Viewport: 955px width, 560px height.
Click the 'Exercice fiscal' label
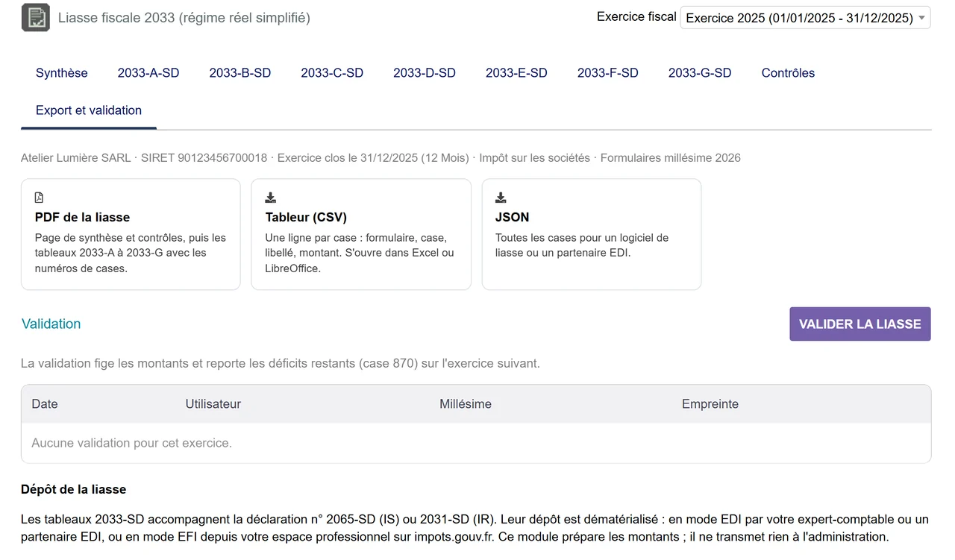636,16
